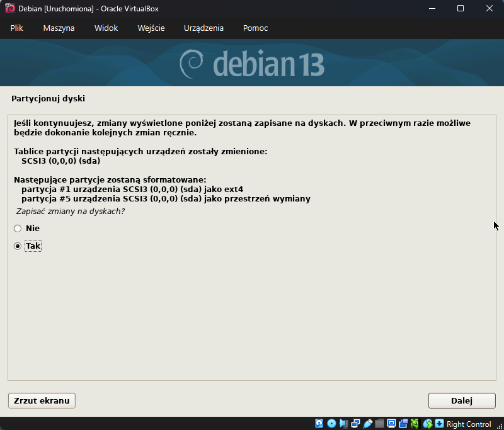Select the "Tak" radio option

click(18, 246)
